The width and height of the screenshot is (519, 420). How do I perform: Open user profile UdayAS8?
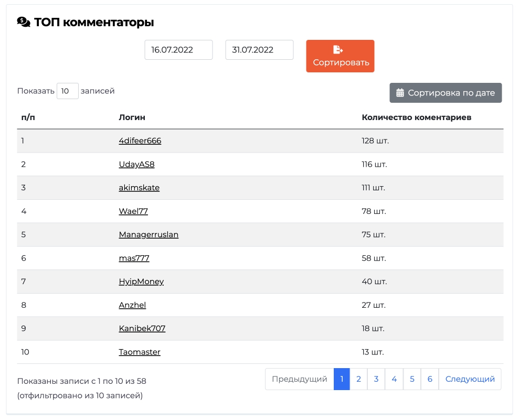[136, 164]
